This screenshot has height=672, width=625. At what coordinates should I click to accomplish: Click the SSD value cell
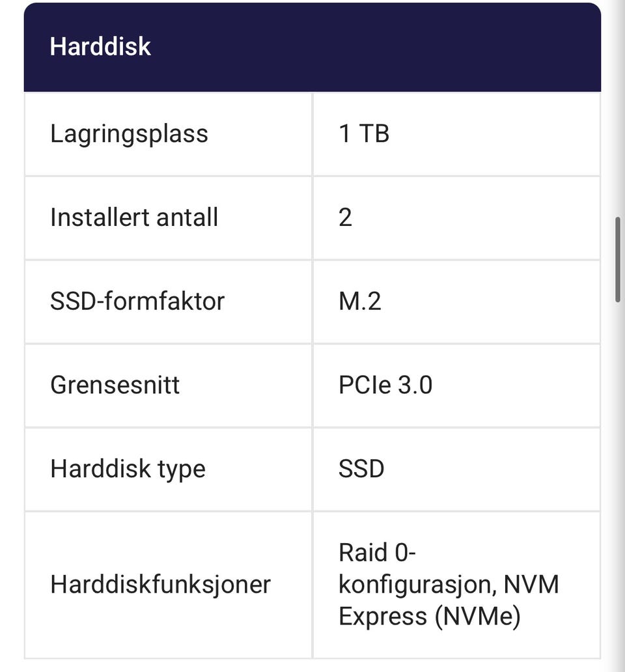[x=456, y=468]
